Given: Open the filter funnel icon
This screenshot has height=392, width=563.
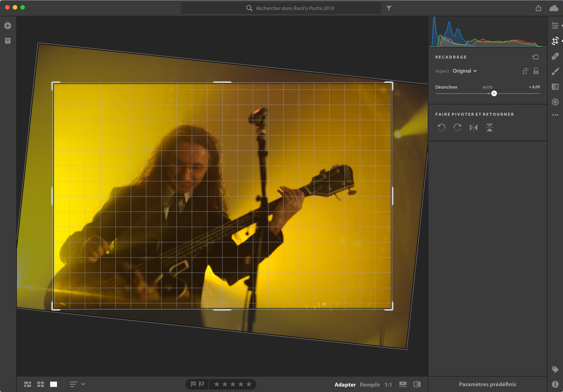Looking at the screenshot, I should (389, 8).
